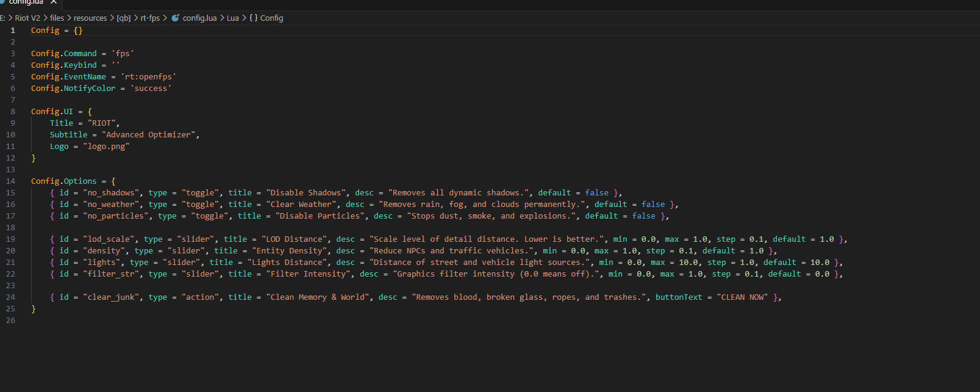
Task: Click the 'config.lua' breadcrumb file name
Action: pyautogui.click(x=199, y=18)
